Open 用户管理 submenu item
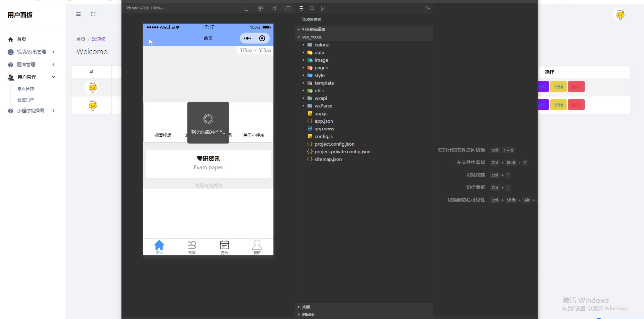Viewport: 644px width, 319px height. (26, 89)
